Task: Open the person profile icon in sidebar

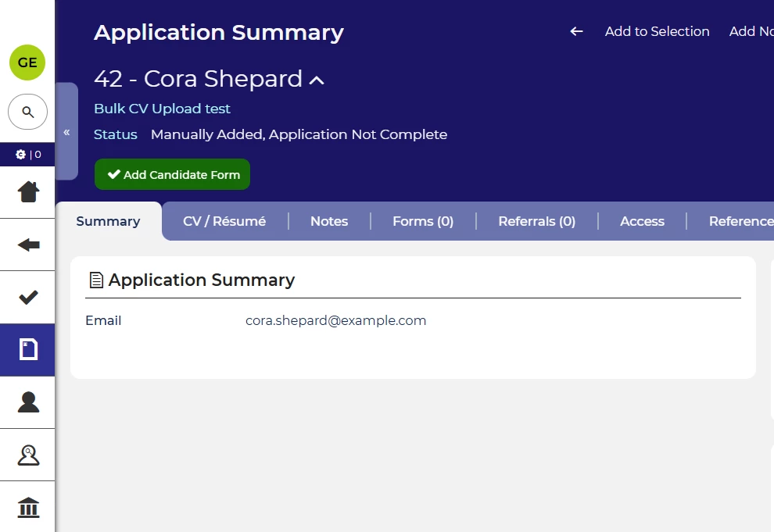Action: [x=28, y=402]
